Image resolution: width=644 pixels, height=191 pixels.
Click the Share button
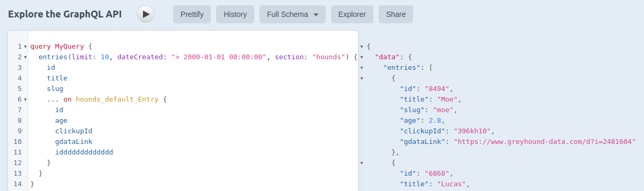[396, 14]
